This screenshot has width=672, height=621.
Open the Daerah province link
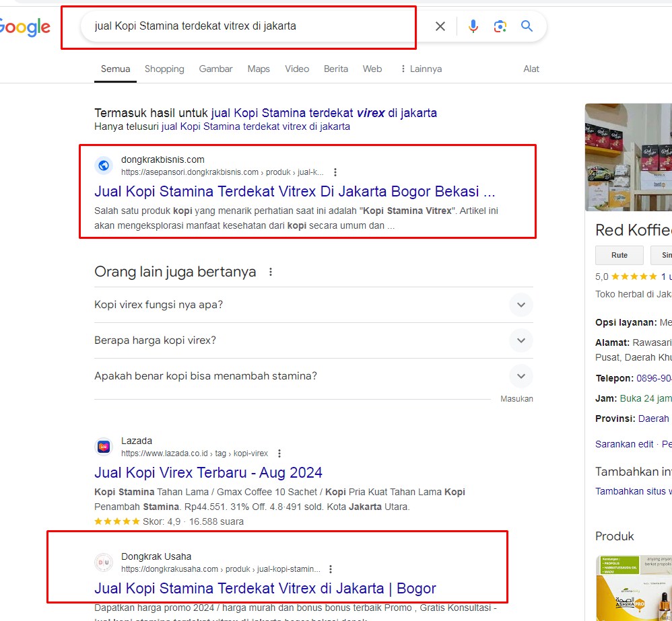click(x=655, y=418)
